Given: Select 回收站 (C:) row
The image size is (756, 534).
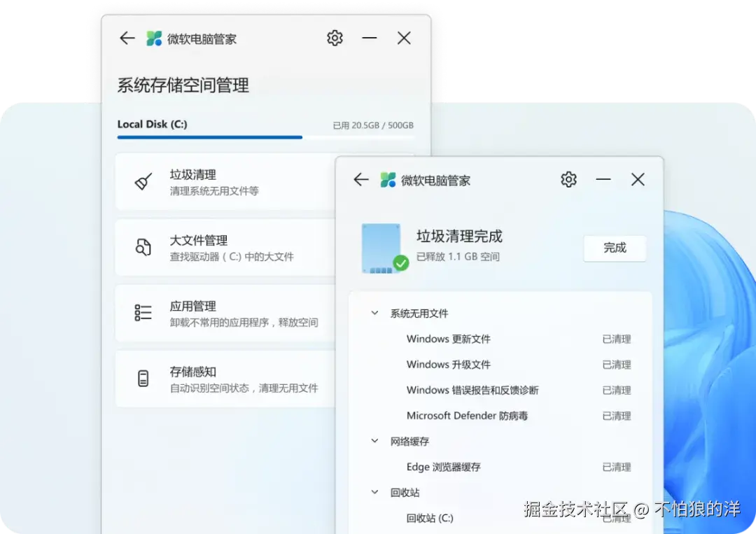Looking at the screenshot, I should (x=500, y=518).
